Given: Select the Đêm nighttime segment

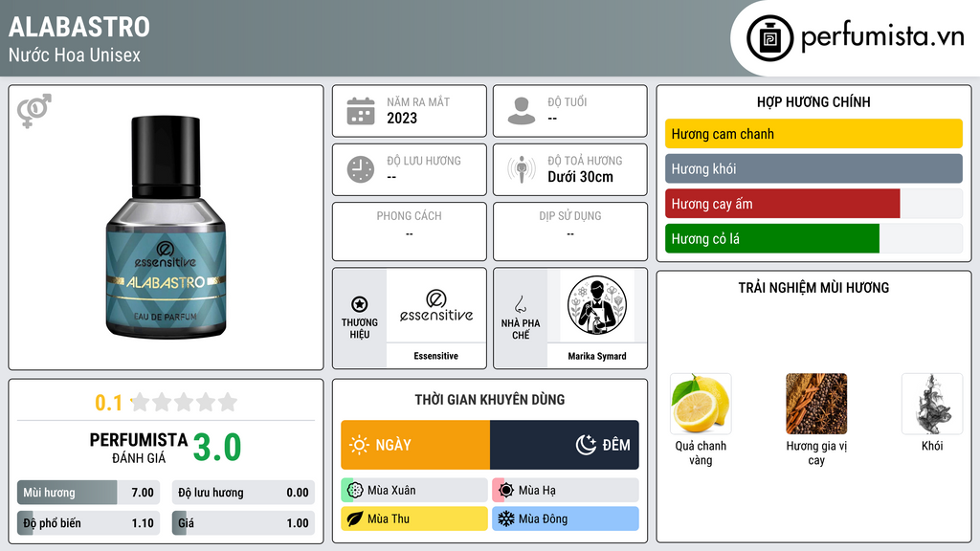Looking at the screenshot, I should 565,445.
